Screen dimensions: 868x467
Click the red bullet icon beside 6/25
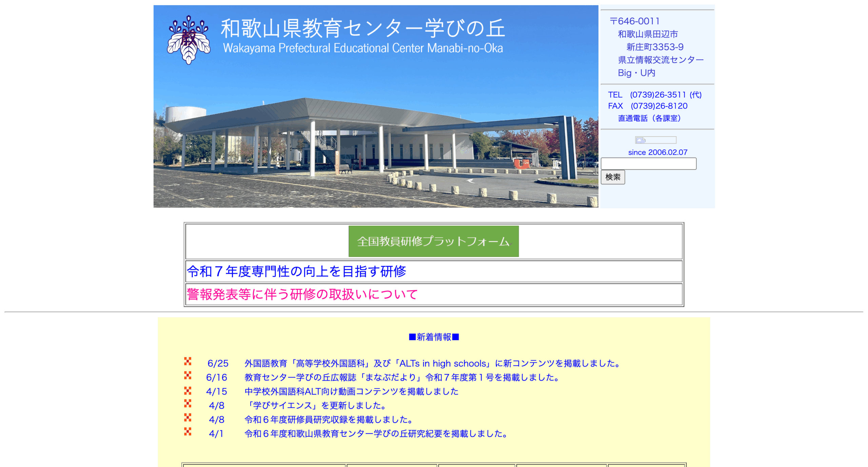188,361
